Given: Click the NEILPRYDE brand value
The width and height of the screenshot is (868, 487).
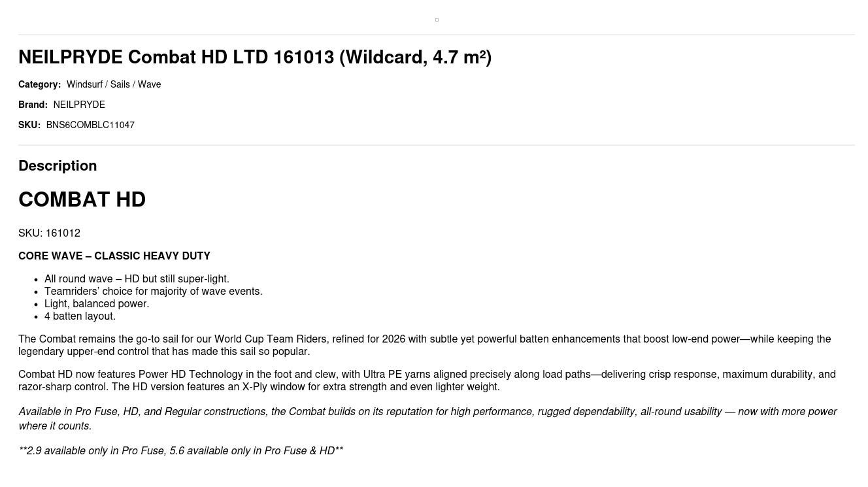Looking at the screenshot, I should tap(79, 105).
